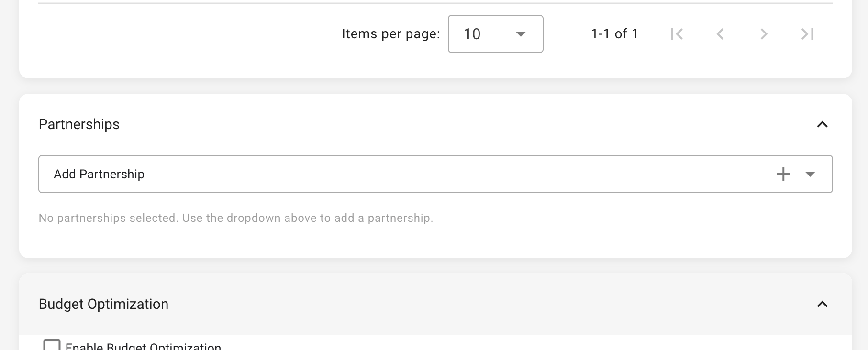Viewport: 868px width, 350px height.
Task: Click the Budget Optimization section title
Action: pyautogui.click(x=103, y=304)
